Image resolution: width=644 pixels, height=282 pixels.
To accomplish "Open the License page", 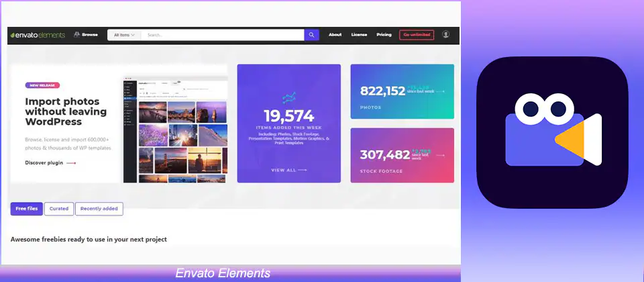I will (x=359, y=35).
